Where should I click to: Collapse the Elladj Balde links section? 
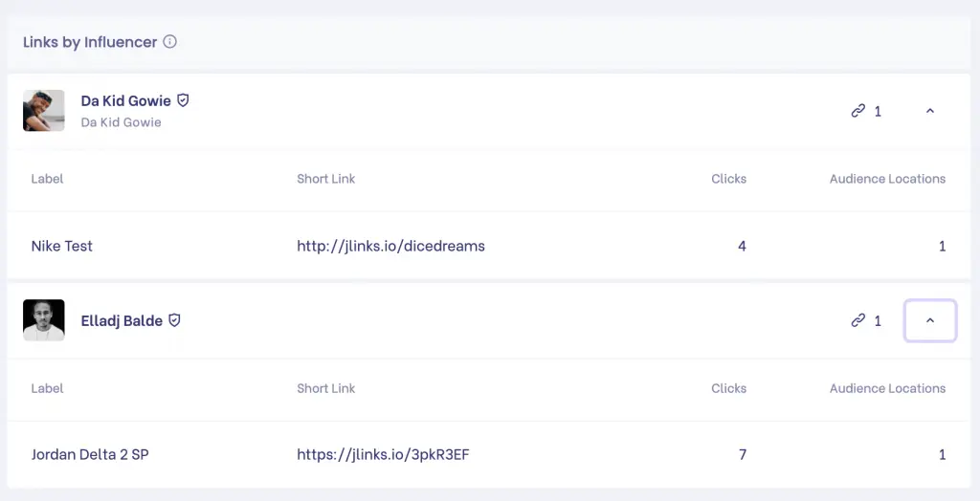[x=929, y=320]
